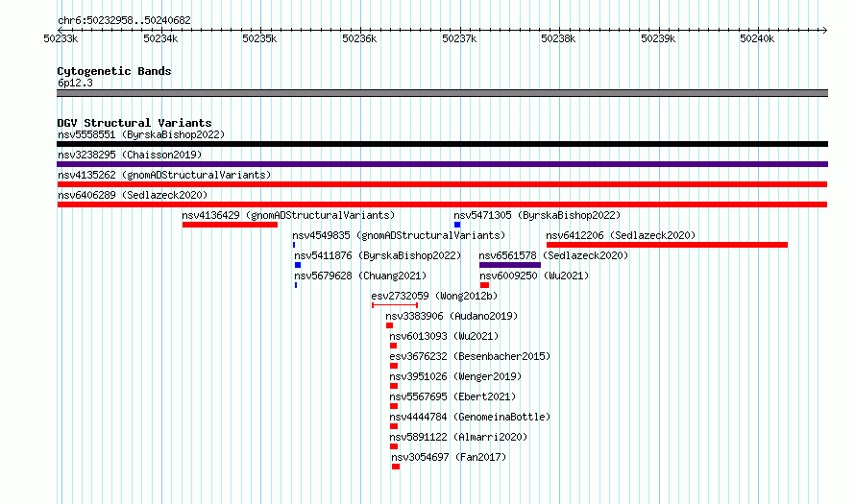Select the red nsv6412206 bar

pos(668,245)
